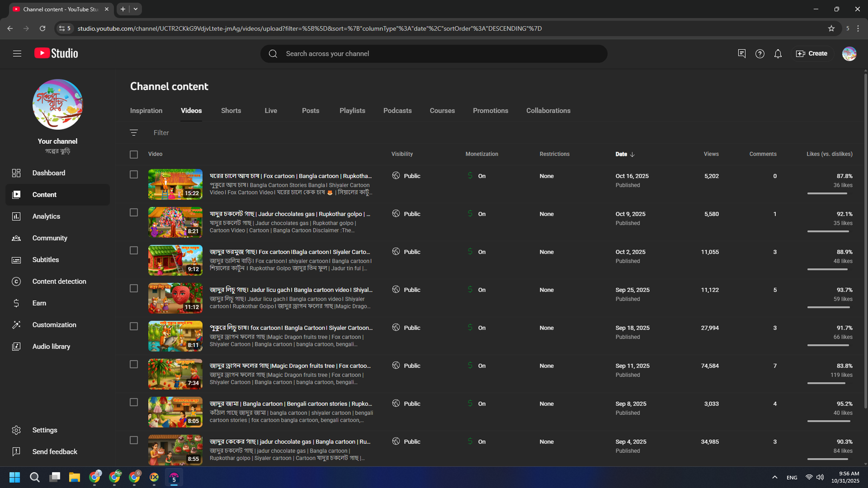Open the browser tab list dropdown
The height and width of the screenshot is (488, 868).
click(x=136, y=9)
